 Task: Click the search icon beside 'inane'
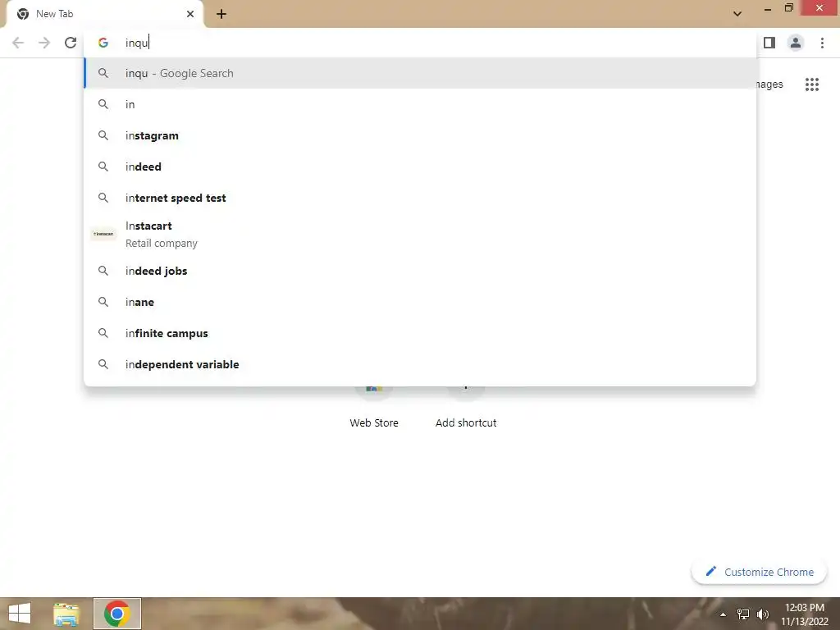pos(103,302)
